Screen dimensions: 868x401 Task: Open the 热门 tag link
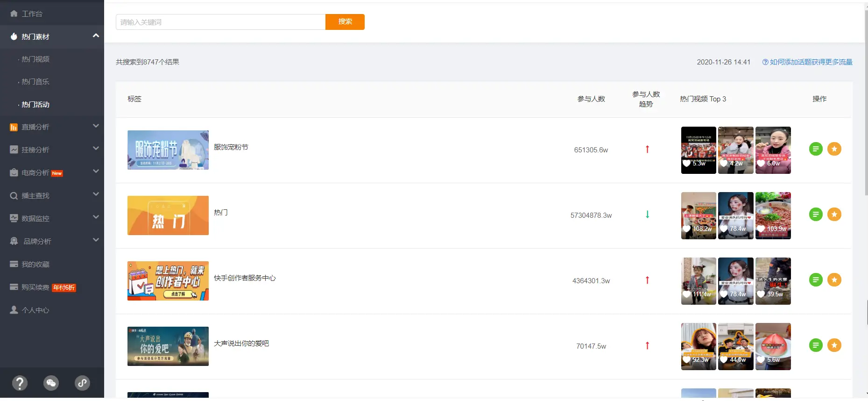pyautogui.click(x=221, y=212)
